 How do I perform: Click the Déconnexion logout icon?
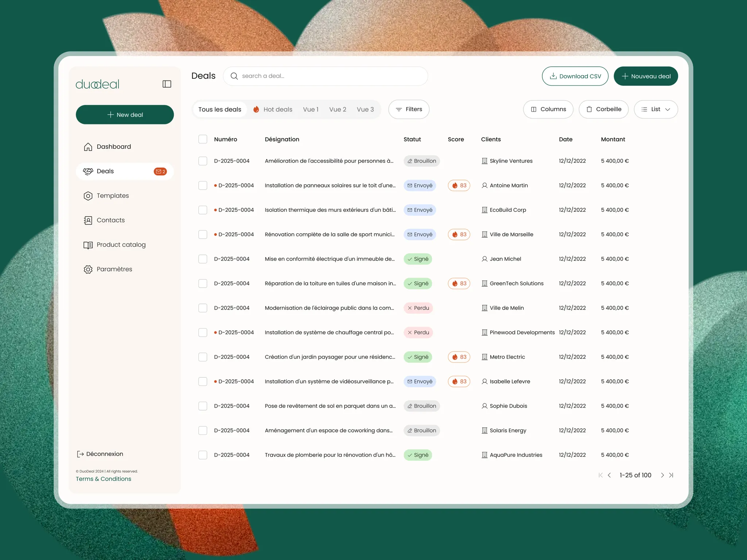80,454
